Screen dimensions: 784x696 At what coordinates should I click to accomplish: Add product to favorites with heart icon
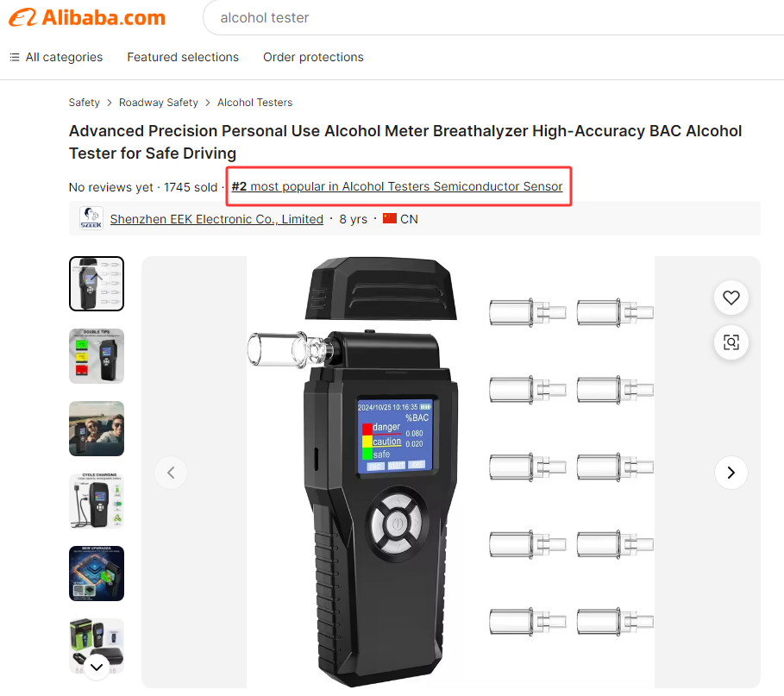(731, 298)
